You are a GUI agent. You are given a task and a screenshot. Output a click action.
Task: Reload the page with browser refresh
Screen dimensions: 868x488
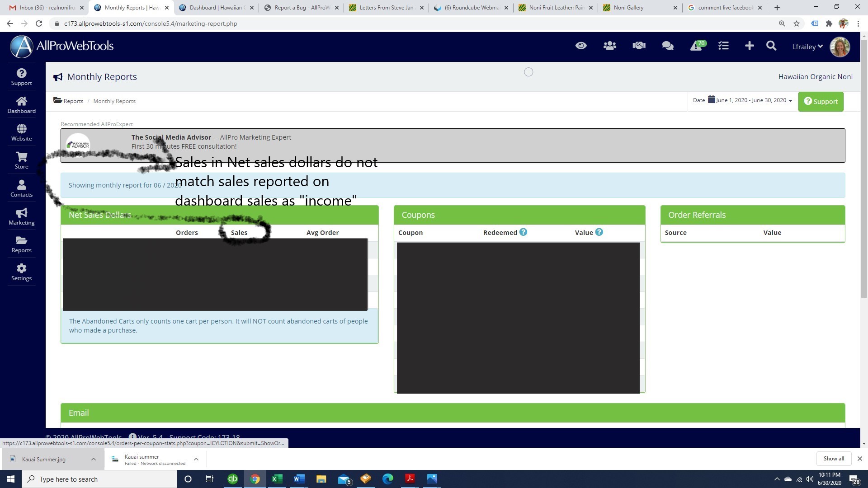[x=39, y=23]
